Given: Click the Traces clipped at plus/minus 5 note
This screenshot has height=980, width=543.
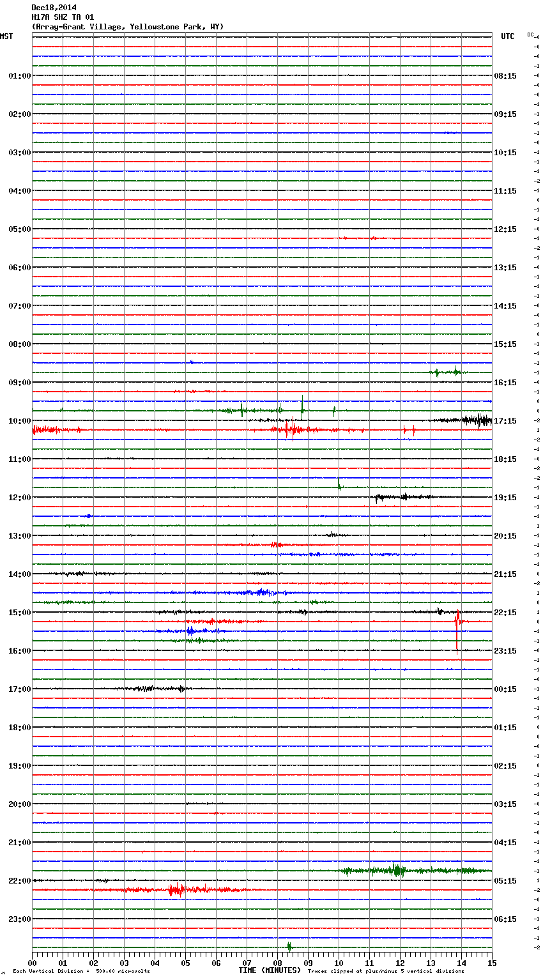Looking at the screenshot, I should 386,972.
